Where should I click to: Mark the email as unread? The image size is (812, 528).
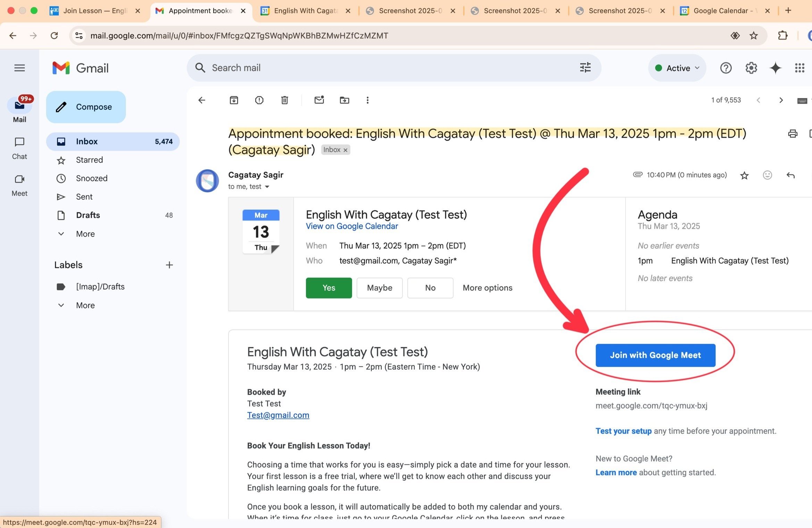click(x=319, y=100)
